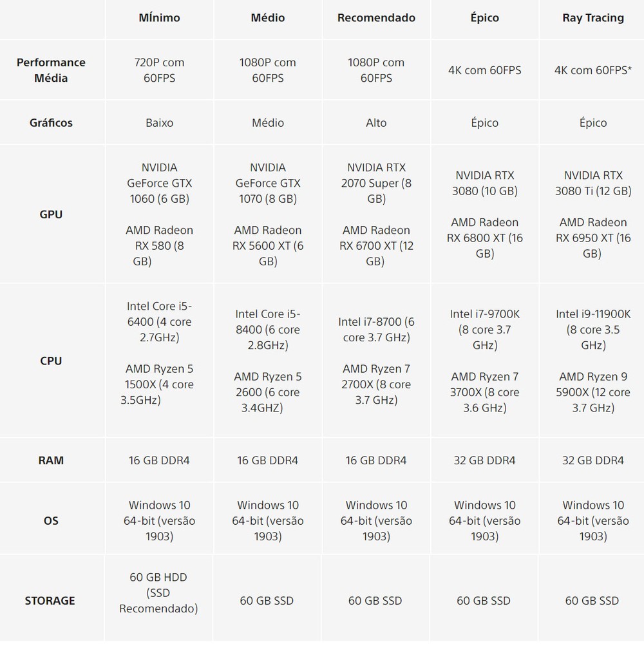Click the RAM row label
The height and width of the screenshot is (671, 644).
click(x=51, y=460)
